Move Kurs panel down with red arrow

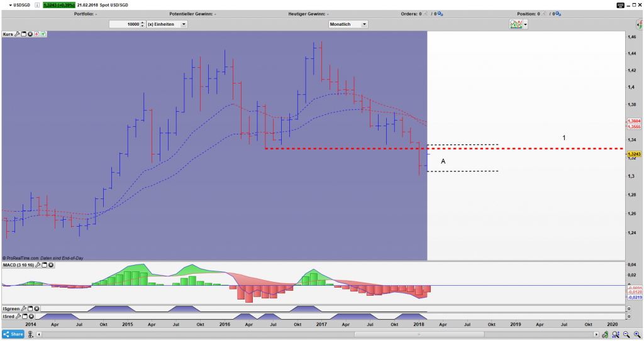point(36,34)
